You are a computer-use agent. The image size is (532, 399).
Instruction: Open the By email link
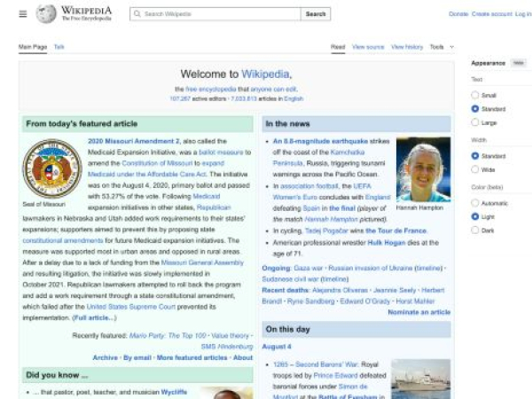[x=137, y=357]
